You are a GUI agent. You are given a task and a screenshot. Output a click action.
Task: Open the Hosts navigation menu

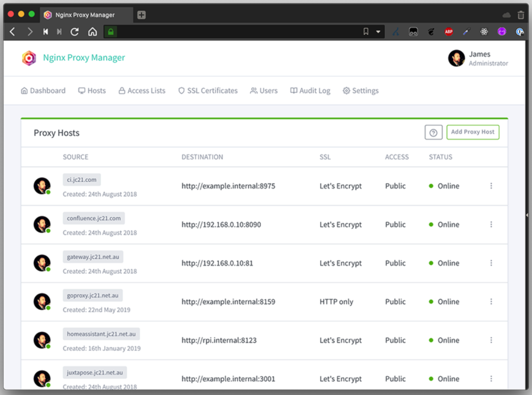(x=92, y=91)
